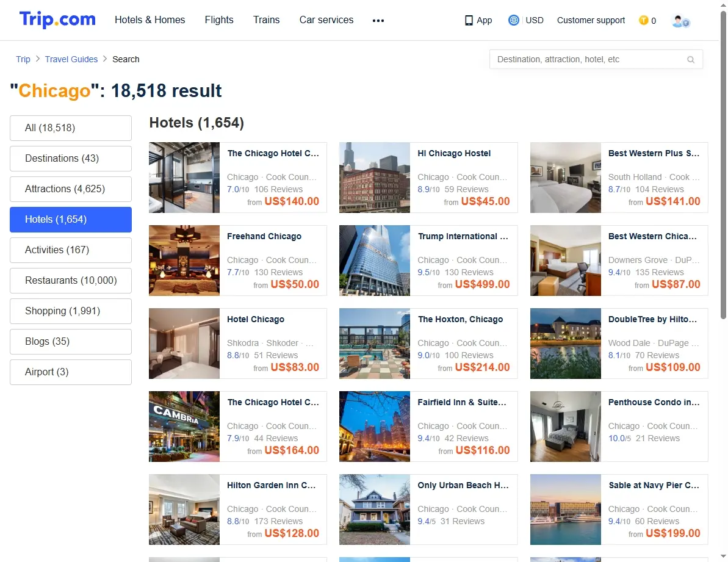Open Cambria hotel photo thumbnail
The image size is (728, 562).
tap(184, 427)
